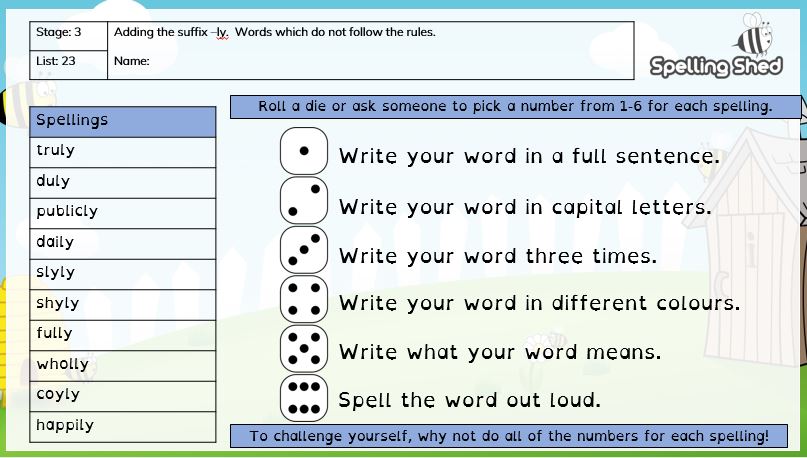
Task: Click the 'Spellings' table header
Action: 122,122
